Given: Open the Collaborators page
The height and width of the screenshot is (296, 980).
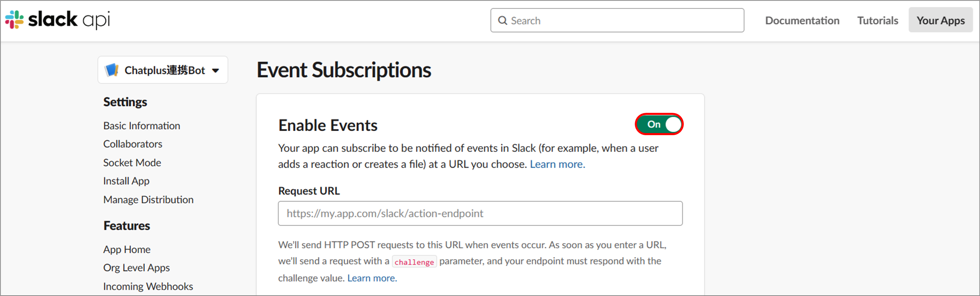Looking at the screenshot, I should coord(133,144).
